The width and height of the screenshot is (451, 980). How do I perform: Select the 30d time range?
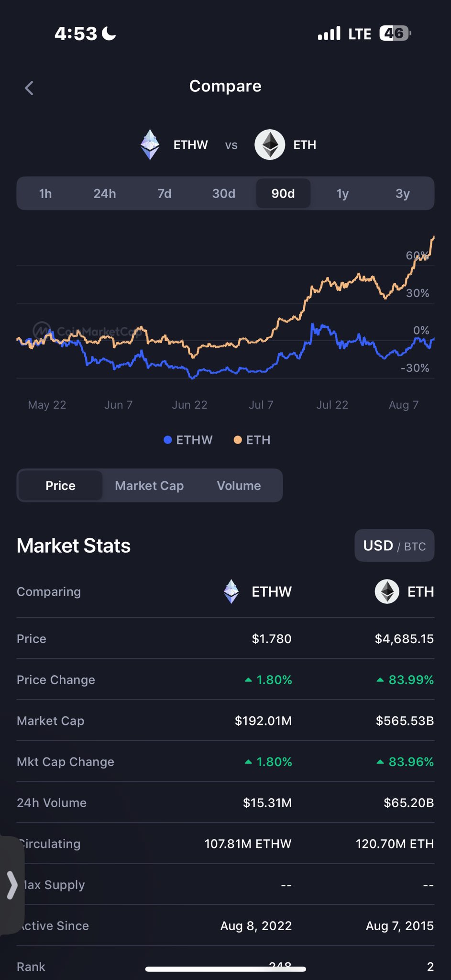[x=224, y=193]
